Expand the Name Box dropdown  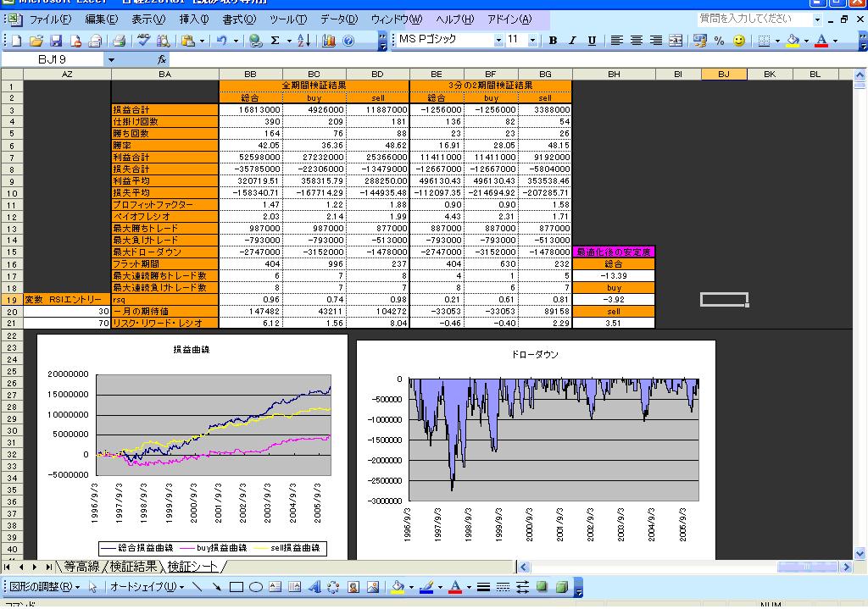tap(111, 59)
